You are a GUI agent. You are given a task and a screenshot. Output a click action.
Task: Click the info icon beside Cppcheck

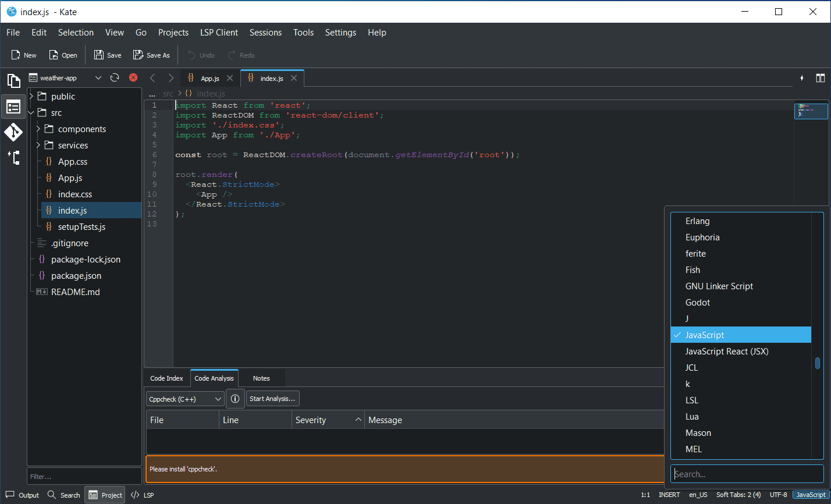tap(235, 399)
